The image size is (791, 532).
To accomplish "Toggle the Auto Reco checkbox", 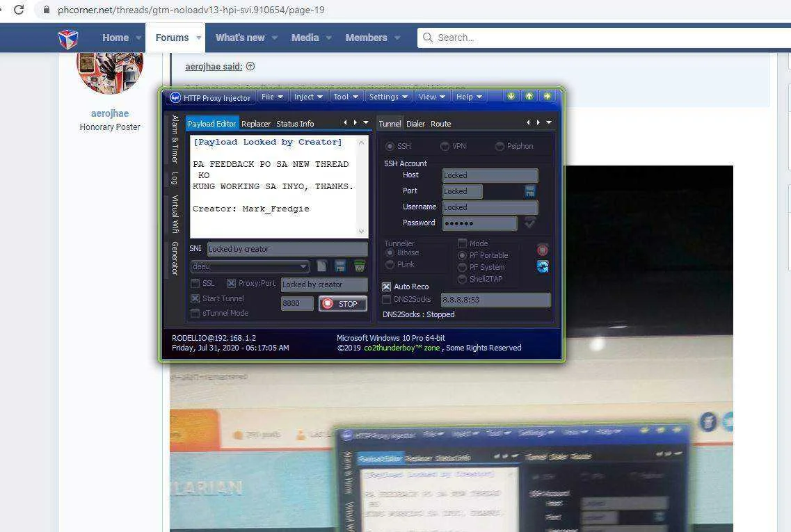I will pos(386,287).
